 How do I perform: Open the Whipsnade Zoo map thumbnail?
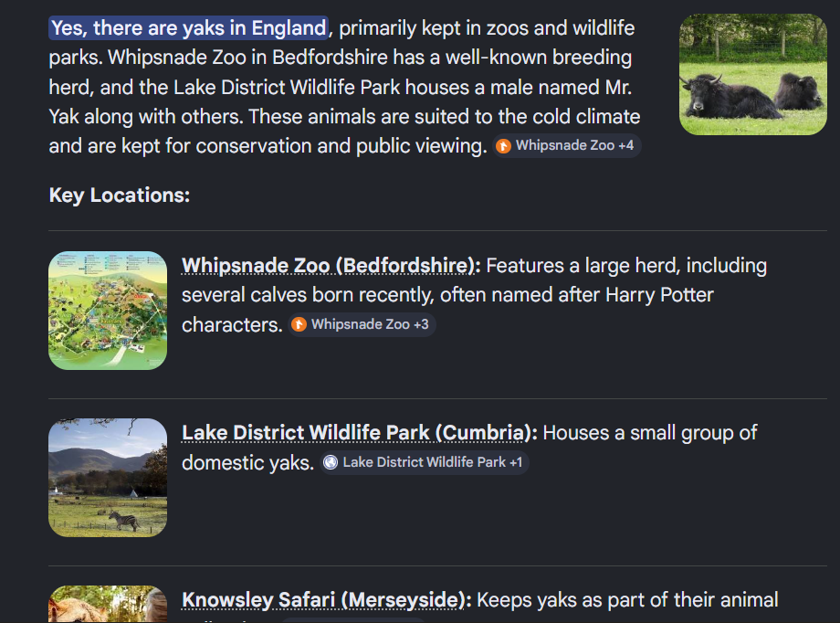click(108, 311)
